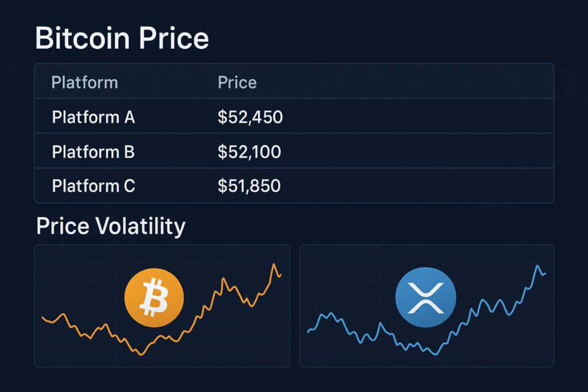588x392 pixels.
Task: Click the left starting point of the orange line
Action: pyautogui.click(x=42, y=317)
